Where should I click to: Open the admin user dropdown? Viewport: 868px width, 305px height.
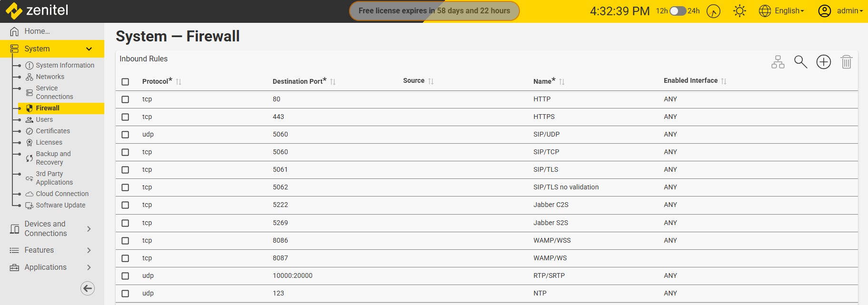(840, 11)
